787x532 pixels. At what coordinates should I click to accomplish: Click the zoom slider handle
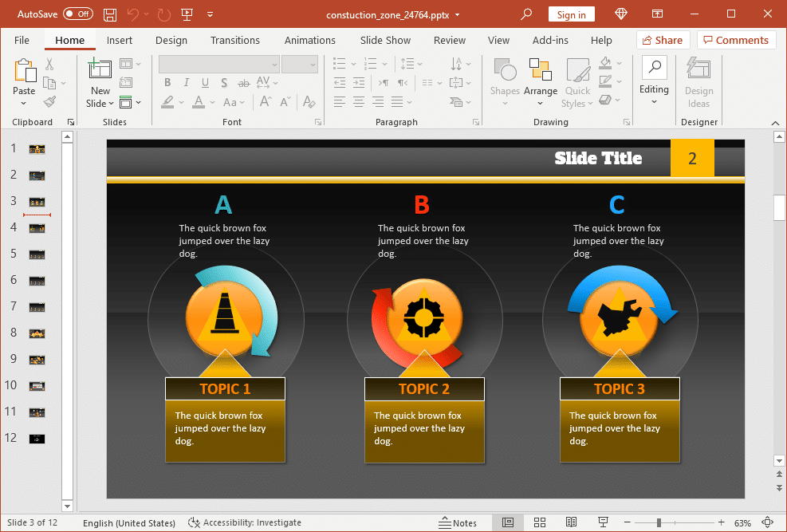pos(659,522)
